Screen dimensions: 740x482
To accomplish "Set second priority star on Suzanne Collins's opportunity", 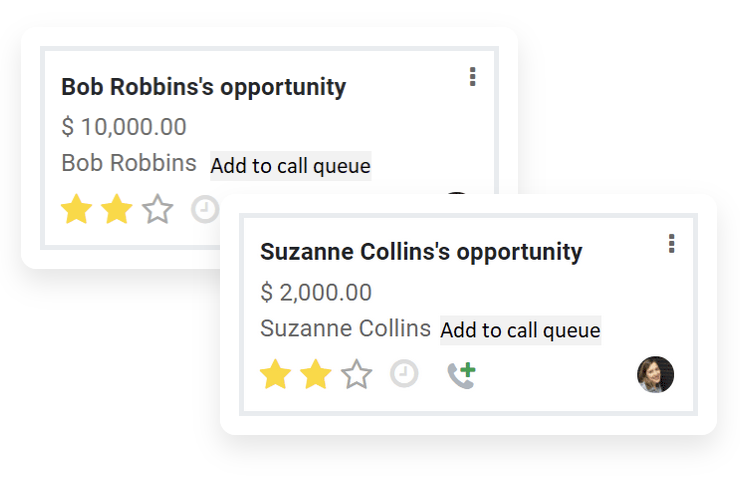I will (315, 375).
